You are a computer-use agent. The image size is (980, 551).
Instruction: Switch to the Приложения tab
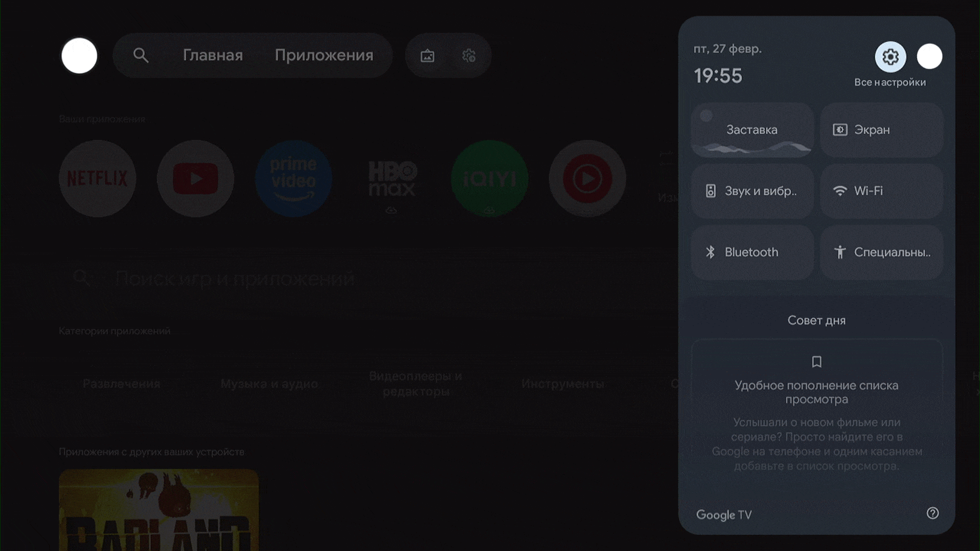(x=324, y=55)
